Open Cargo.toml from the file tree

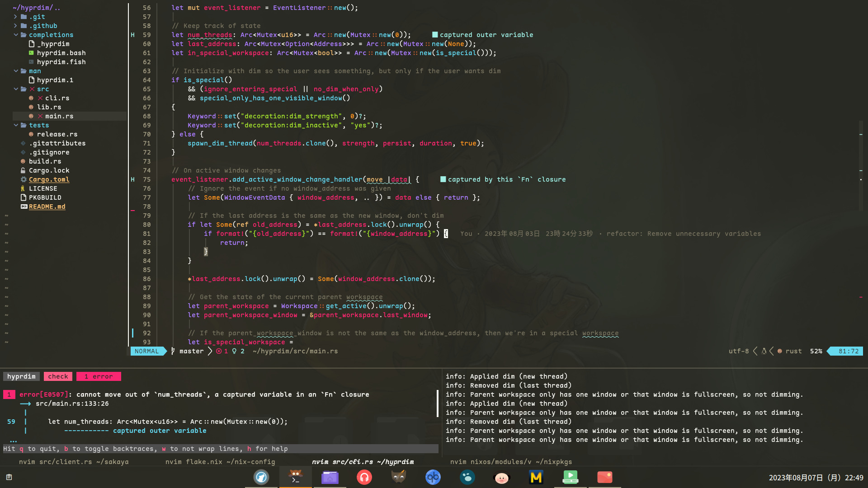pos(49,179)
